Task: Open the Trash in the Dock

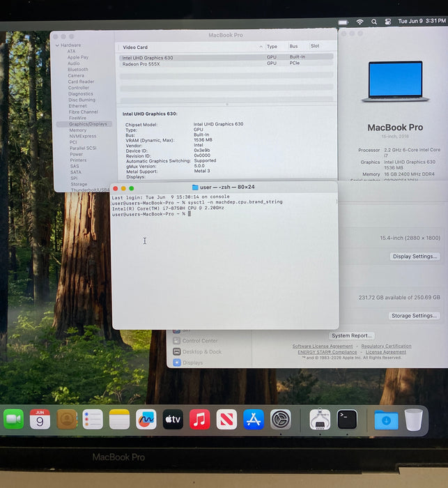Action: pyautogui.click(x=413, y=420)
